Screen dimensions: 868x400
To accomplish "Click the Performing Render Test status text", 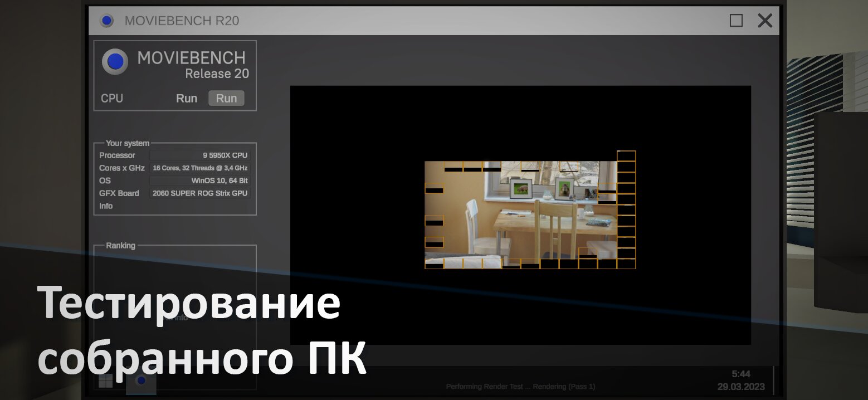I will click(x=521, y=387).
